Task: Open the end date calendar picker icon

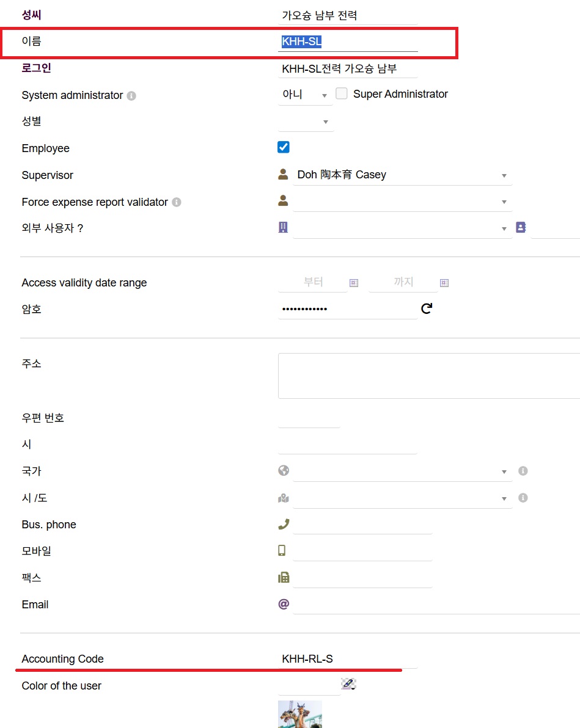Action: [444, 283]
